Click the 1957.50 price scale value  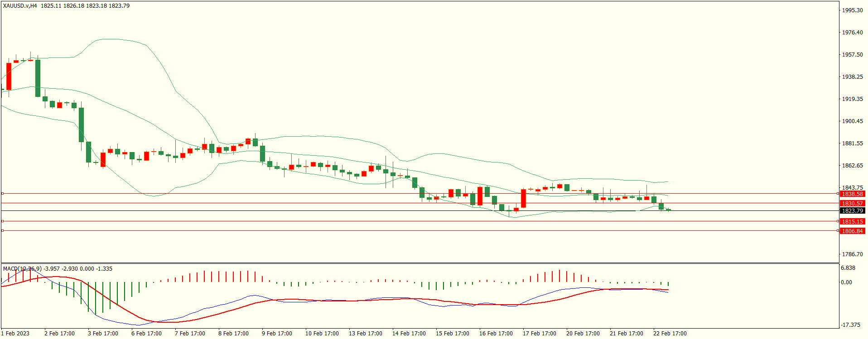point(852,55)
